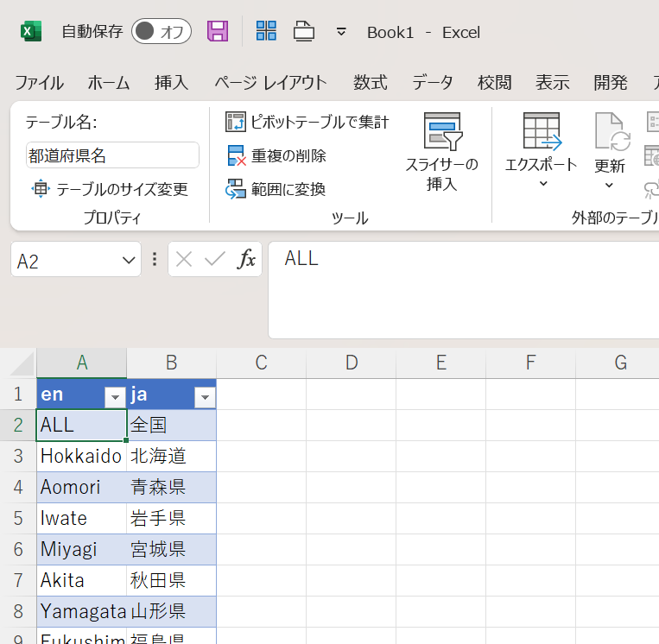
Task: Select column C header
Action: tap(262, 363)
